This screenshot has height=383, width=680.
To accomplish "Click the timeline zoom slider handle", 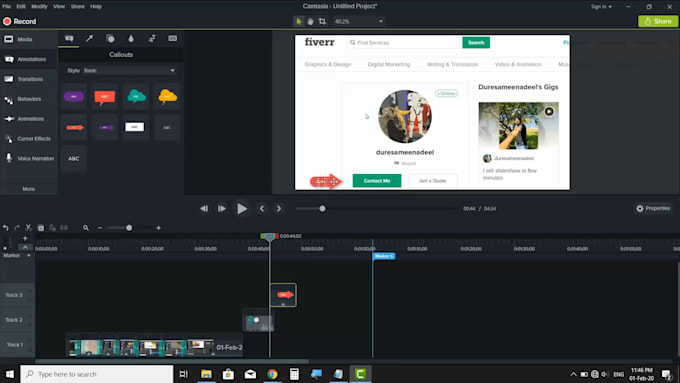I will point(129,228).
